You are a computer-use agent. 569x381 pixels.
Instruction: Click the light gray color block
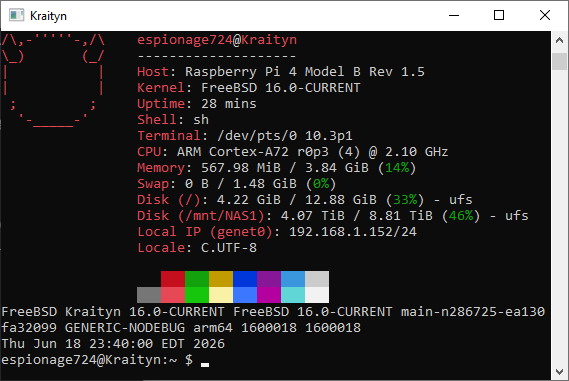pos(317,279)
